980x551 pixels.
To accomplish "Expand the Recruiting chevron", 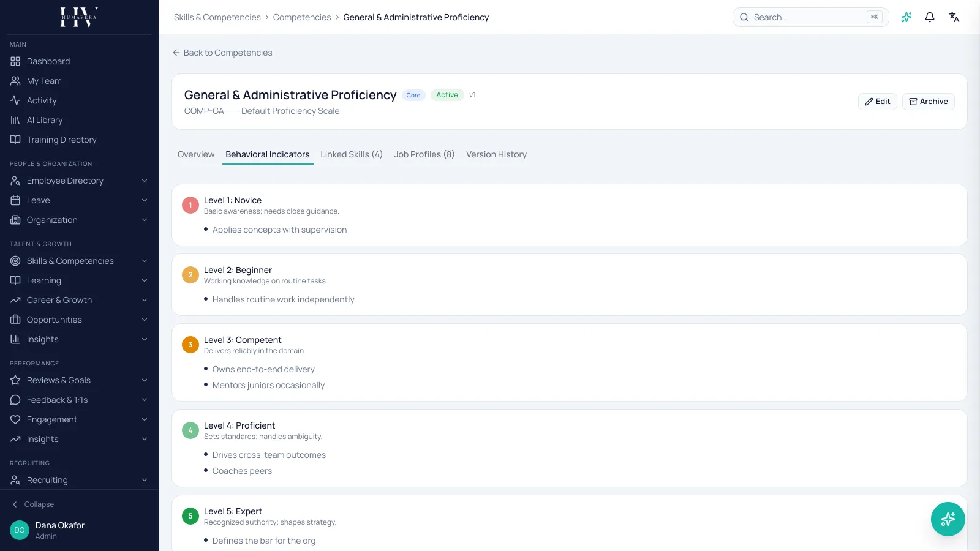I will 145,480.
